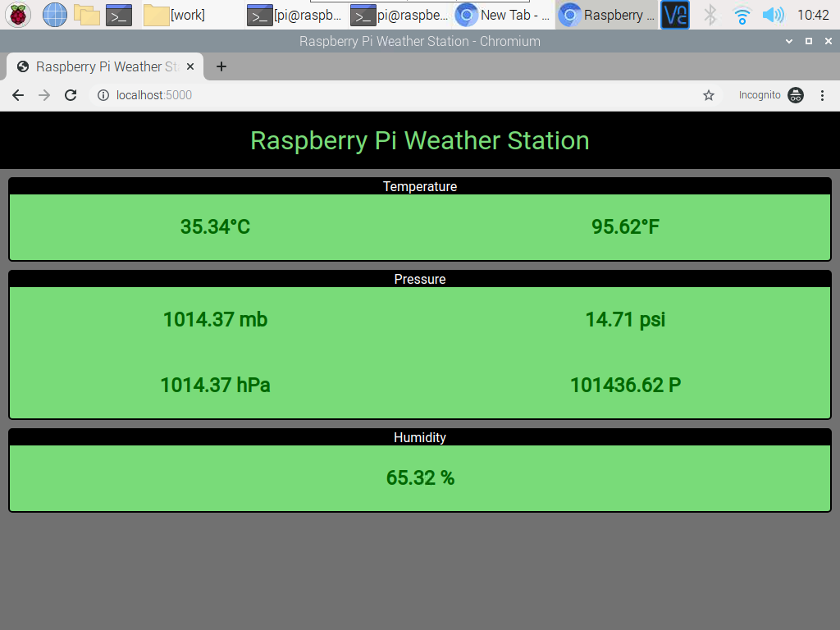This screenshot has width=840, height=630.
Task: Open the Bluetooth tray menu
Action: (x=710, y=15)
